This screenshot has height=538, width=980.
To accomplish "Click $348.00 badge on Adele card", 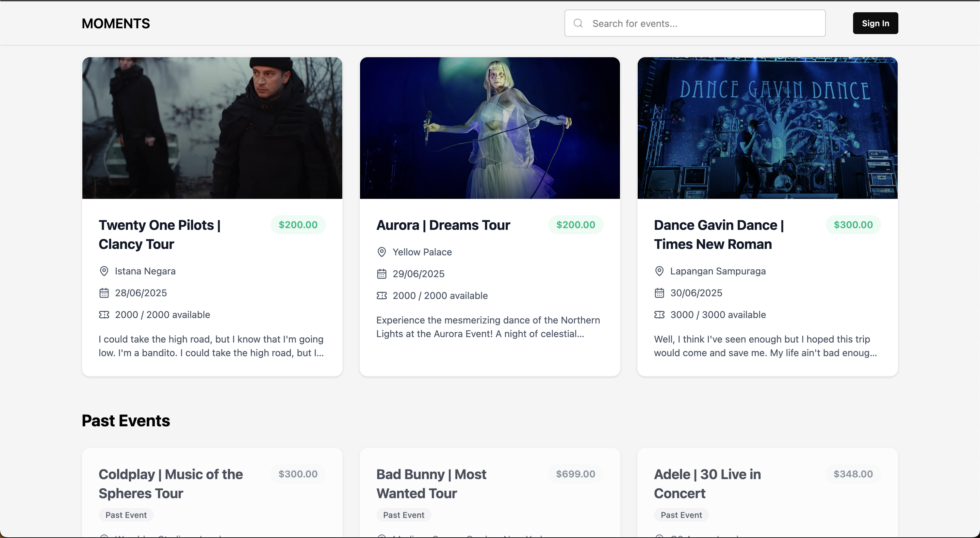I will click(853, 474).
